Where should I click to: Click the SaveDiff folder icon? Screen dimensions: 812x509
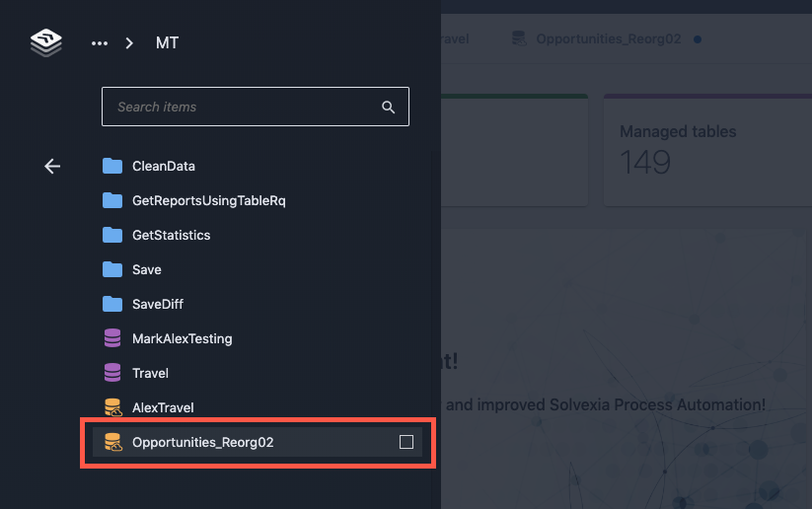pos(112,304)
